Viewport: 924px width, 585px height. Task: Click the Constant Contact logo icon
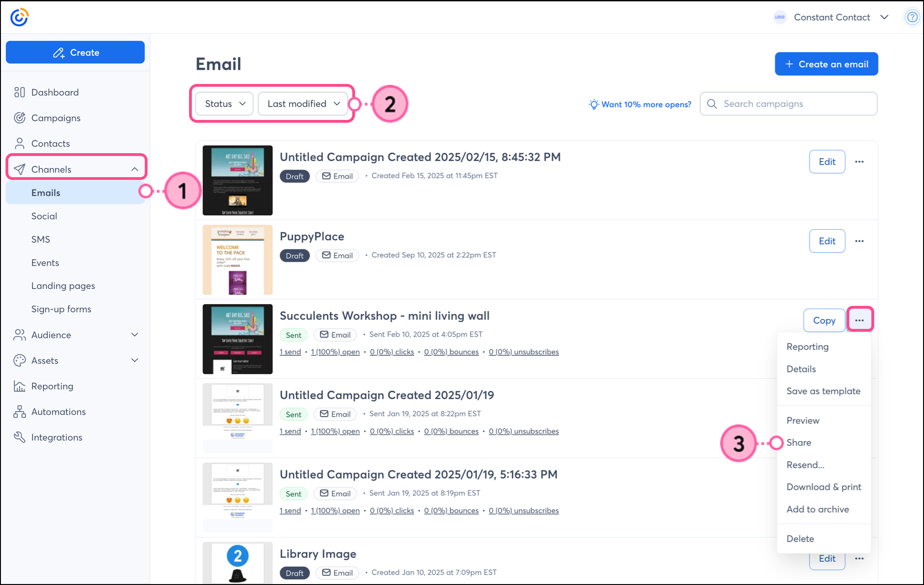(x=19, y=17)
